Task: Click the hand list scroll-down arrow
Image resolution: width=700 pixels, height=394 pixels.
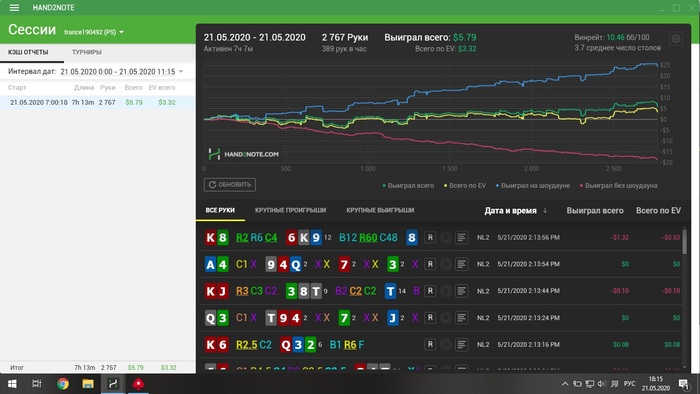Action: [x=685, y=368]
